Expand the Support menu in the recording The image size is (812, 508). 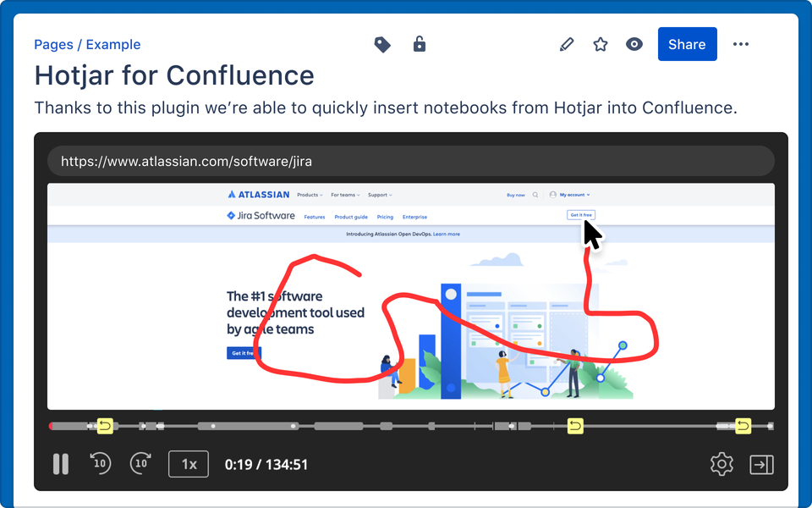click(x=380, y=195)
